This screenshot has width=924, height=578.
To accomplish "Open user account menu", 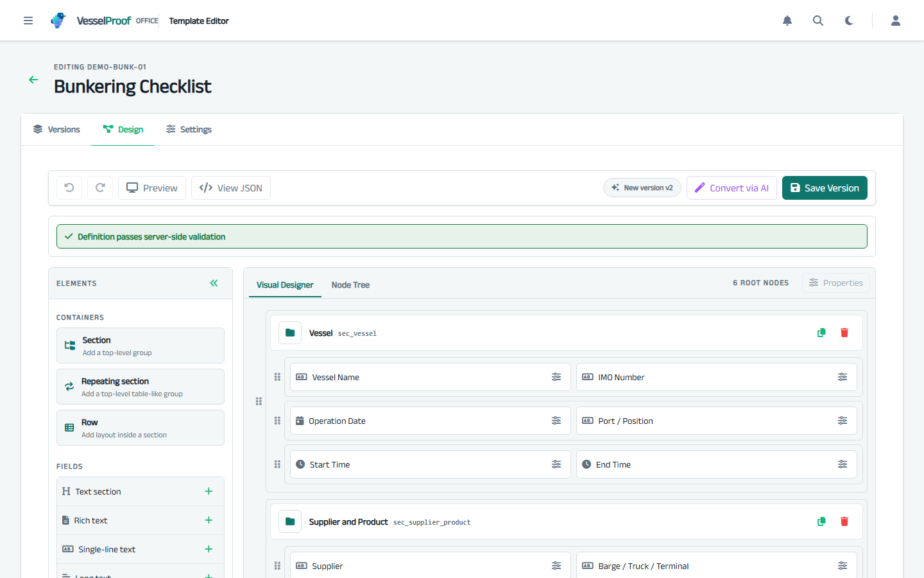I will [896, 21].
